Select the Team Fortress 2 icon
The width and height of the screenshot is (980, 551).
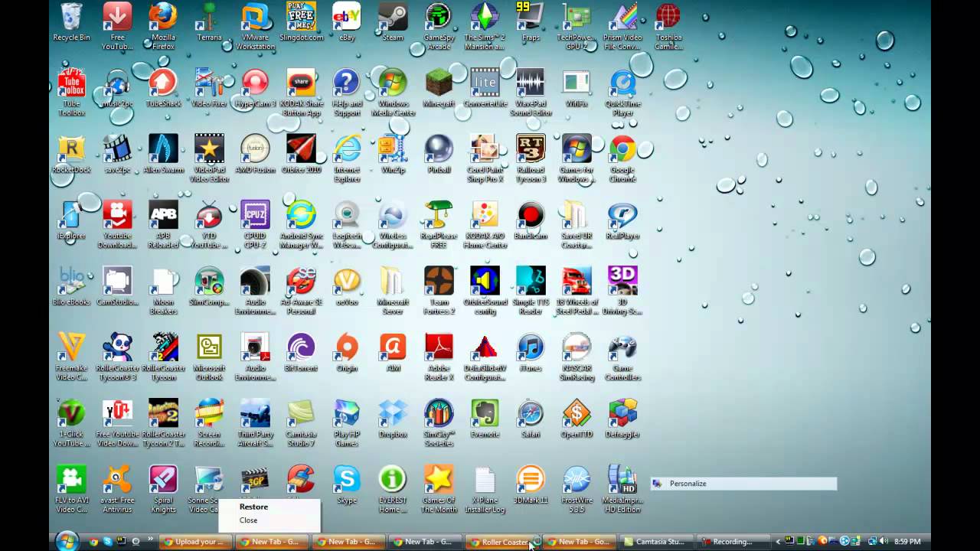click(439, 291)
